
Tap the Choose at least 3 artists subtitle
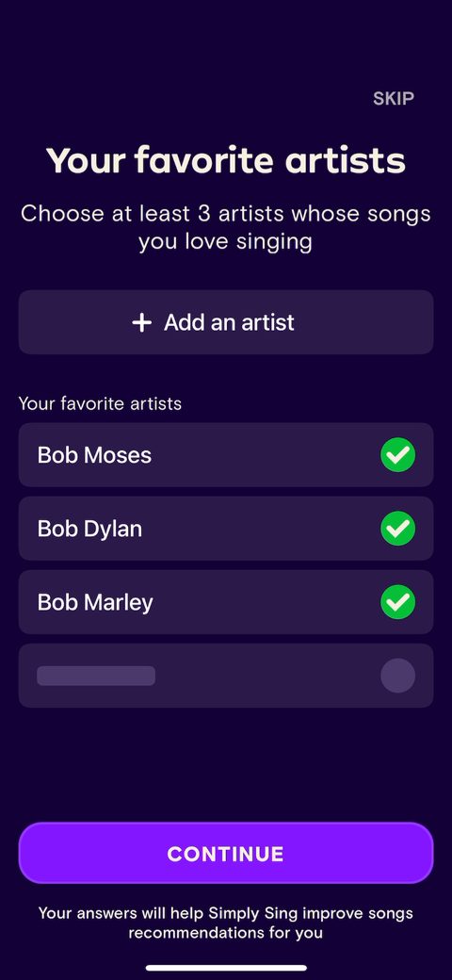(x=226, y=227)
